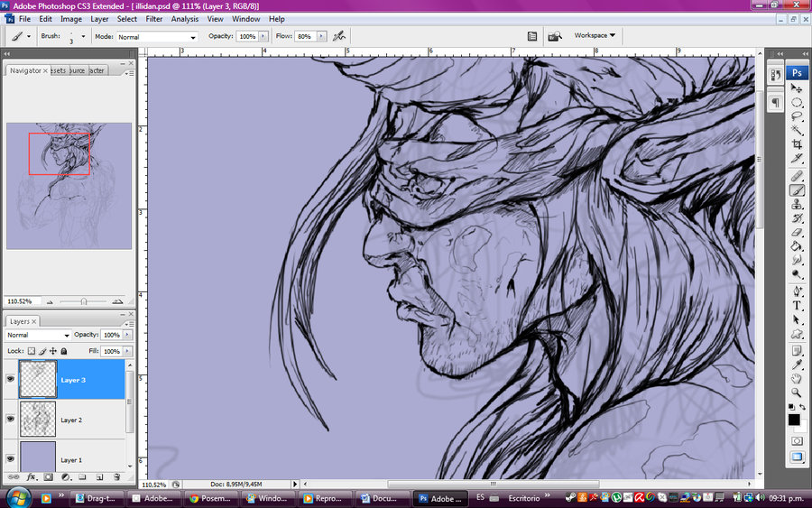Select the Eraser tool
812x508 pixels.
click(797, 233)
